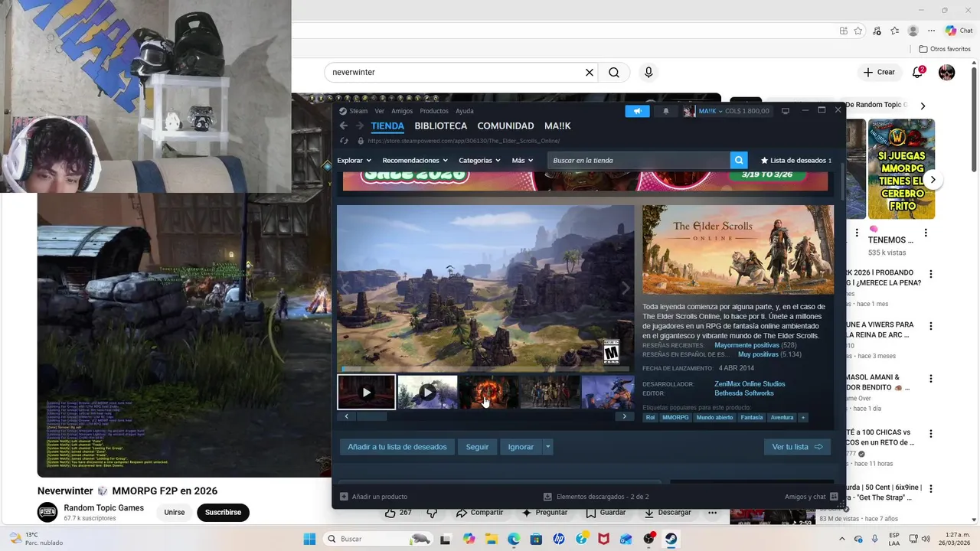Expand the Más dropdown in Steam store

pos(522,160)
